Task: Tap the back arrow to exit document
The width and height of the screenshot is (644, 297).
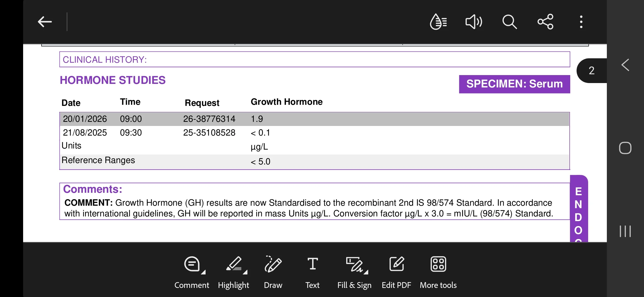Action: [x=45, y=22]
